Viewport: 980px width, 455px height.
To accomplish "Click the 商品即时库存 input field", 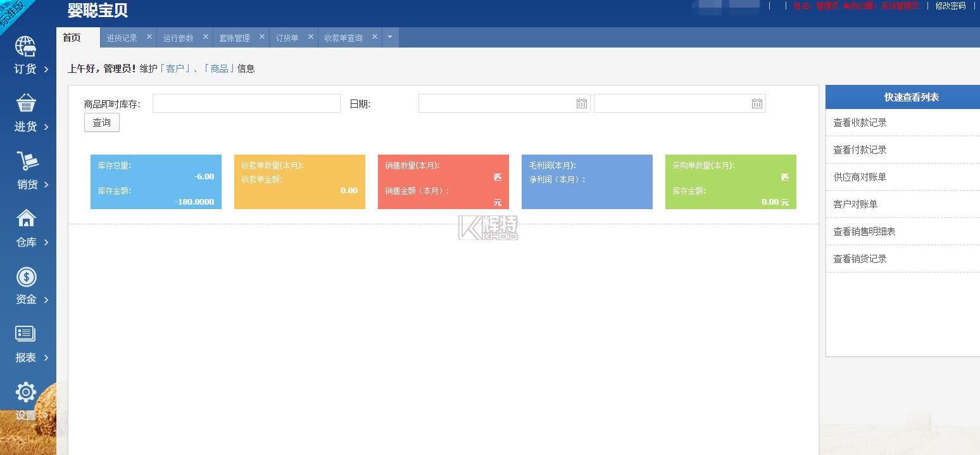I will click(x=246, y=103).
